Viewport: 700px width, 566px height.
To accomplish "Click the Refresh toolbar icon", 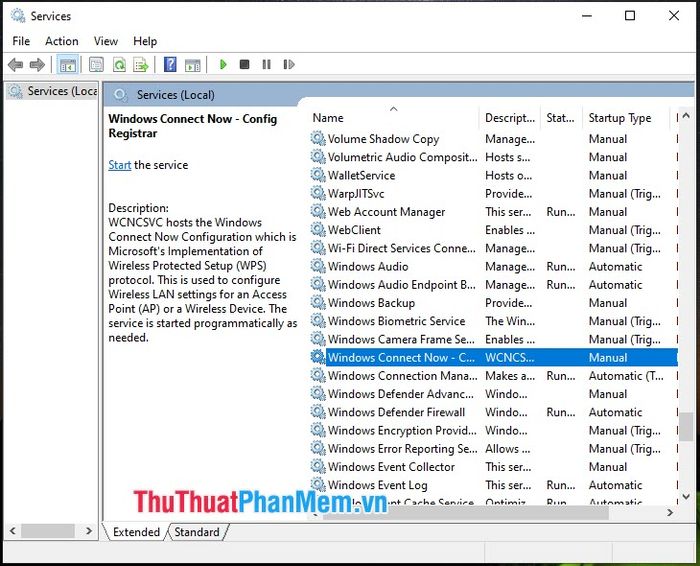I will [x=119, y=65].
